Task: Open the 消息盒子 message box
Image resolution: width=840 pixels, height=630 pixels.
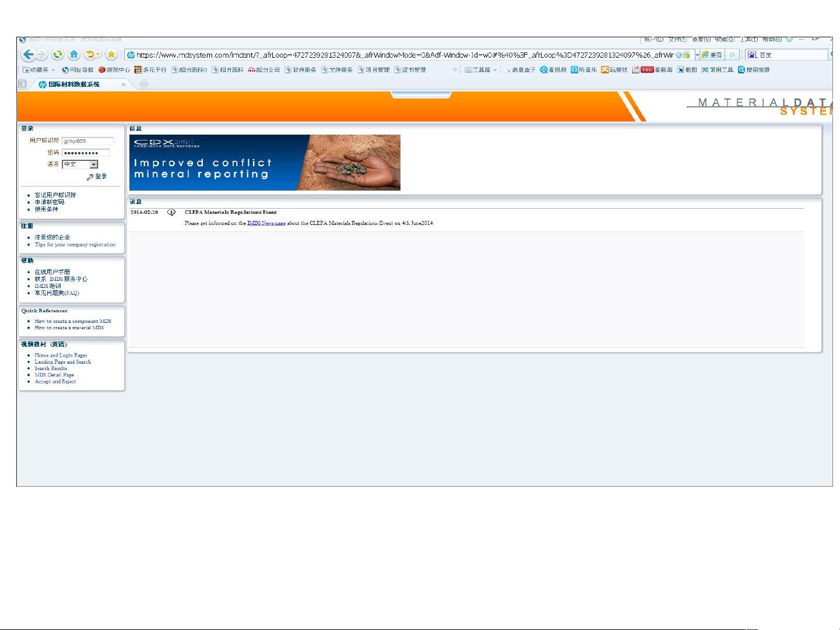Action: tap(520, 70)
